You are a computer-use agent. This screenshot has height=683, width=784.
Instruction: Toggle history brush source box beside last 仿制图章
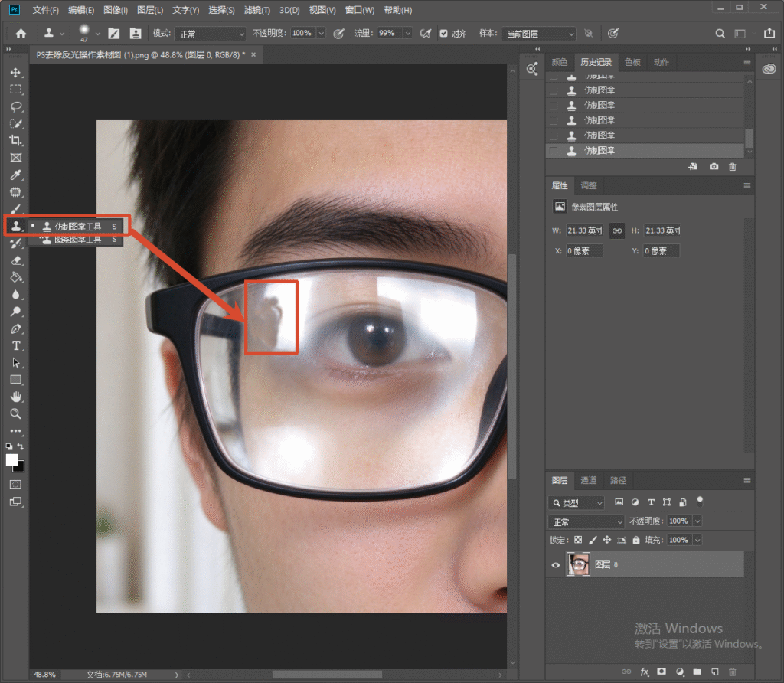tap(553, 151)
